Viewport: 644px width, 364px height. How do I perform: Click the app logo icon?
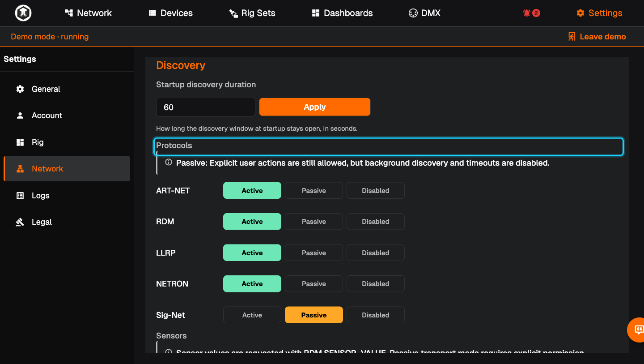pos(23,13)
